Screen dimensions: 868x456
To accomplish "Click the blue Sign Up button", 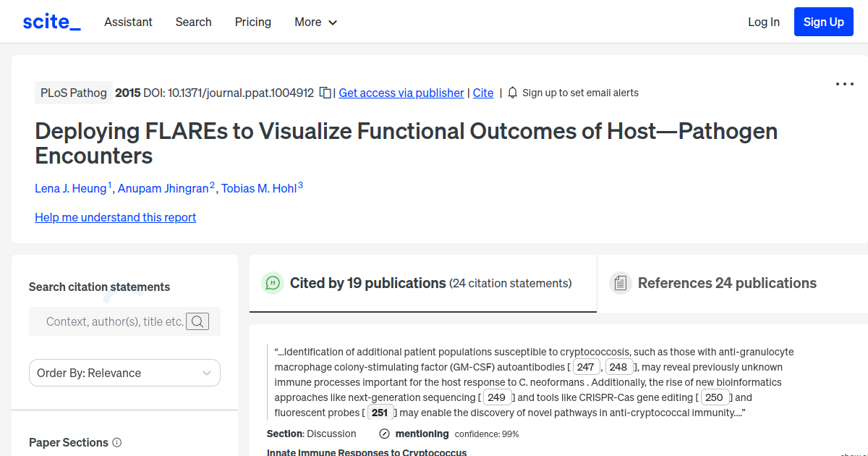I will [x=823, y=21].
